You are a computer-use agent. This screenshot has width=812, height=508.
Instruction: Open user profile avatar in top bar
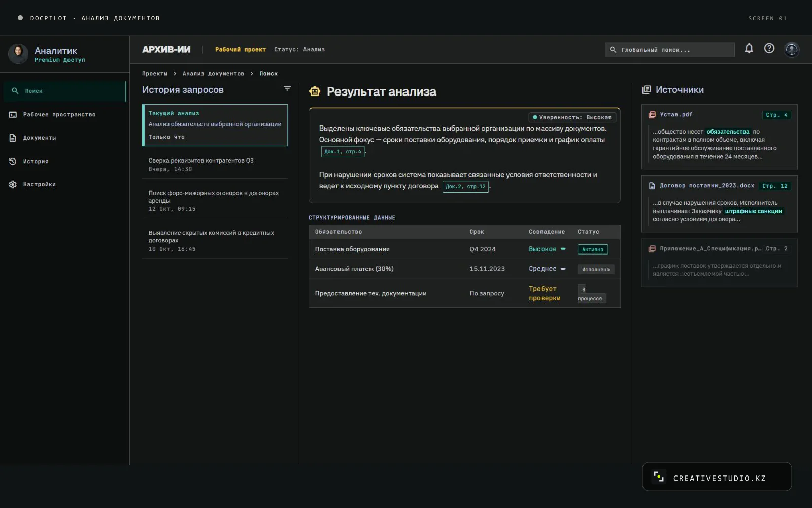point(792,49)
